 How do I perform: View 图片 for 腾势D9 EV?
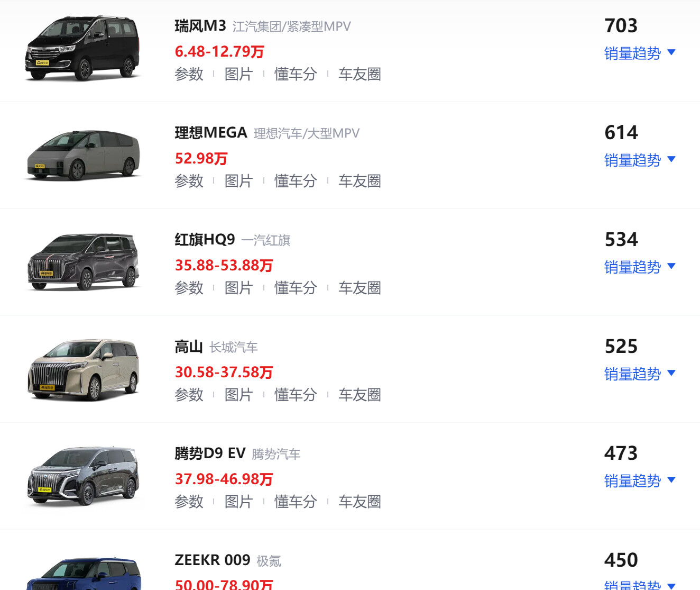tap(238, 502)
